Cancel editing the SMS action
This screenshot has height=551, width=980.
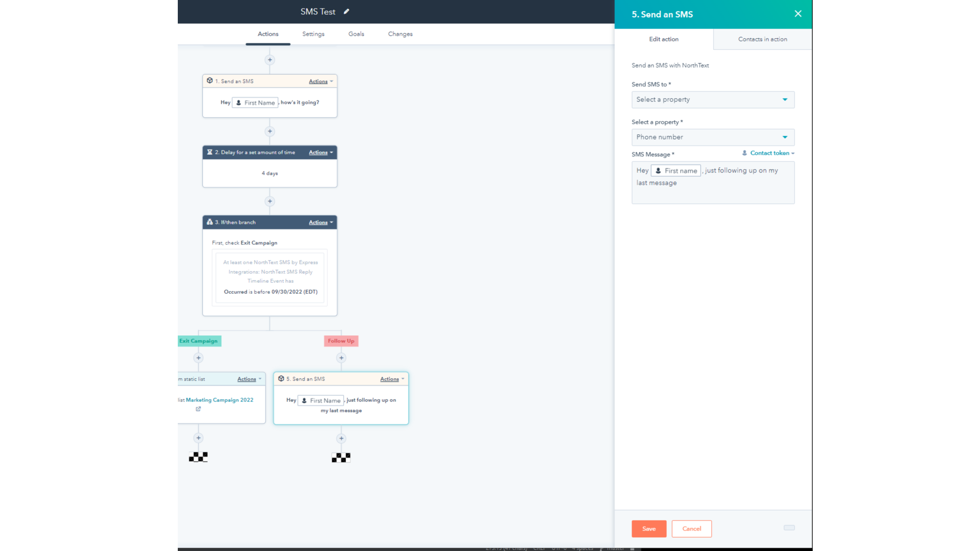click(x=692, y=529)
